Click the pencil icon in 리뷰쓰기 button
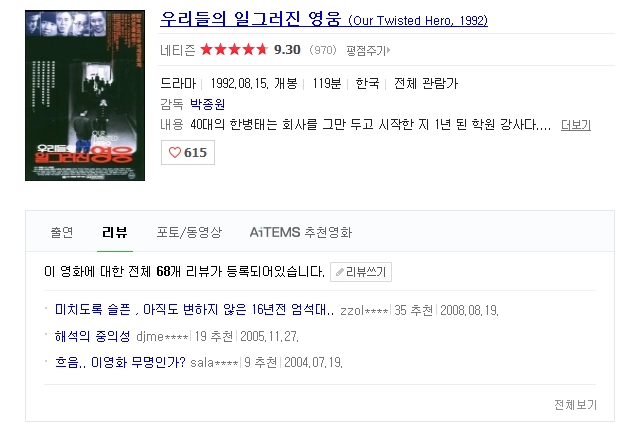This screenshot has width=632, height=439. (x=340, y=272)
